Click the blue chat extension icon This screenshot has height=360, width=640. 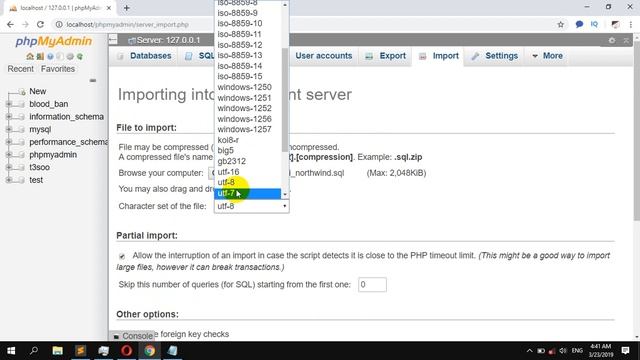579,24
